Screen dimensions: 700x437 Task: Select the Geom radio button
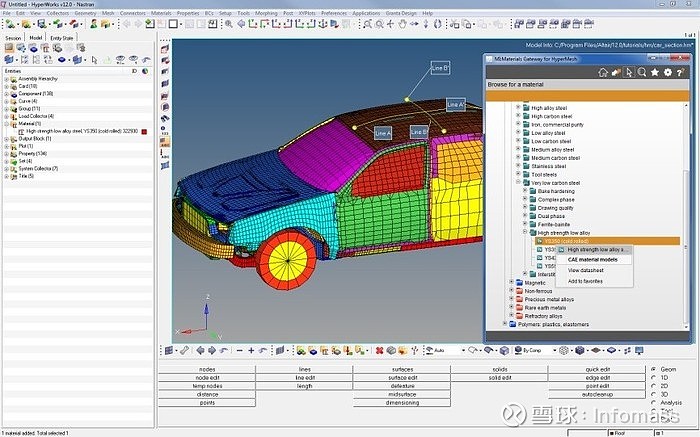(x=654, y=367)
